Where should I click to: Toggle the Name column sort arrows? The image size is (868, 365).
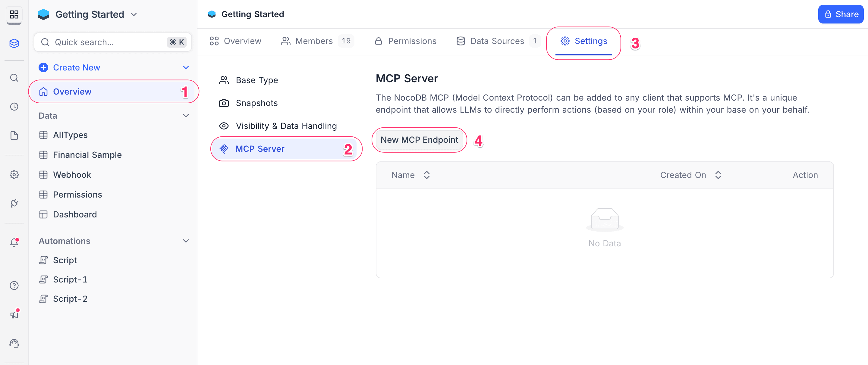(x=426, y=175)
